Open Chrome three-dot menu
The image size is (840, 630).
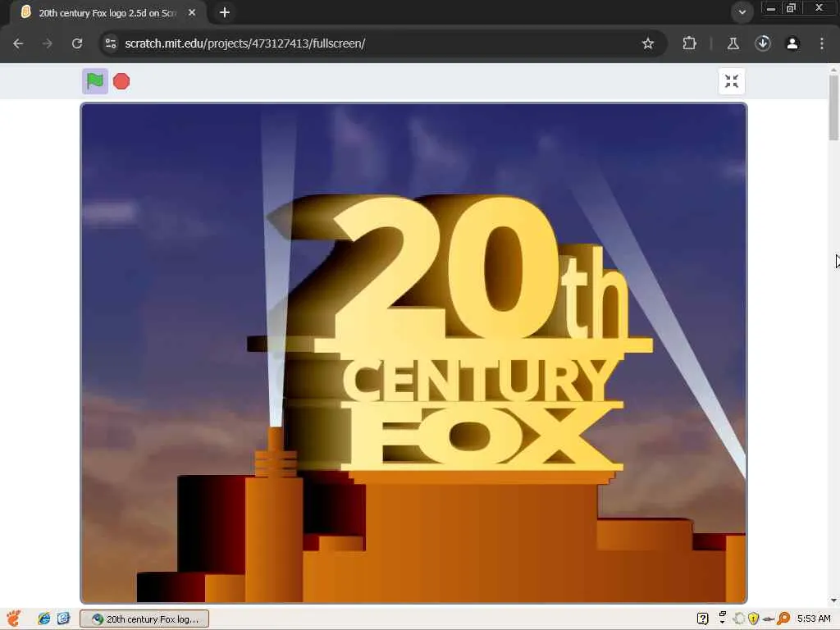822,43
